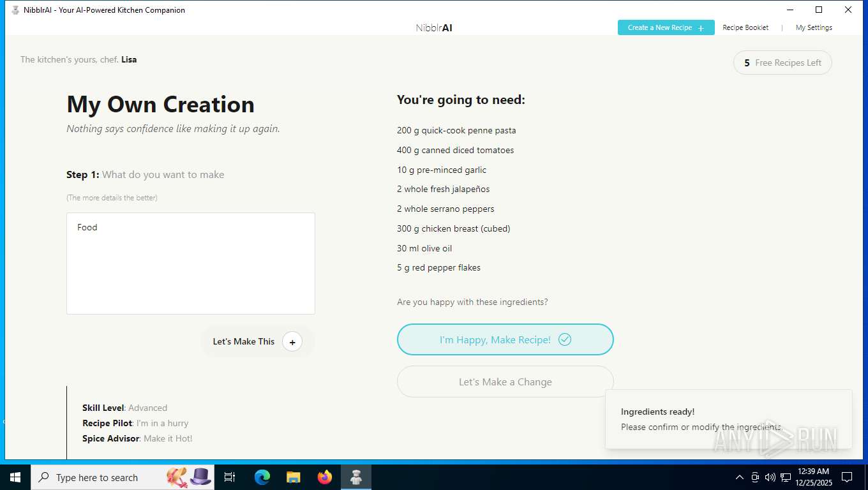The width and height of the screenshot is (868, 490).
Task: Show hidden system tray icons
Action: coord(740,477)
